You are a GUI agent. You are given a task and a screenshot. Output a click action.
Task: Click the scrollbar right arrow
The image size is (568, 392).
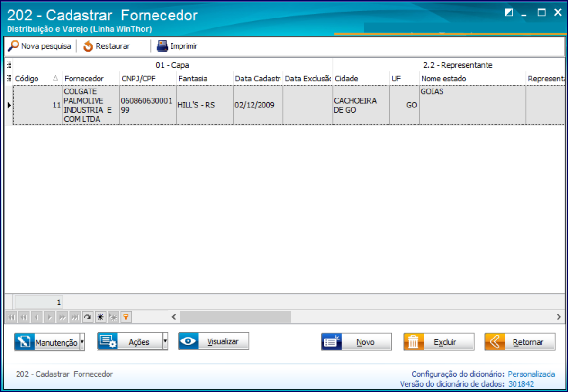click(559, 317)
